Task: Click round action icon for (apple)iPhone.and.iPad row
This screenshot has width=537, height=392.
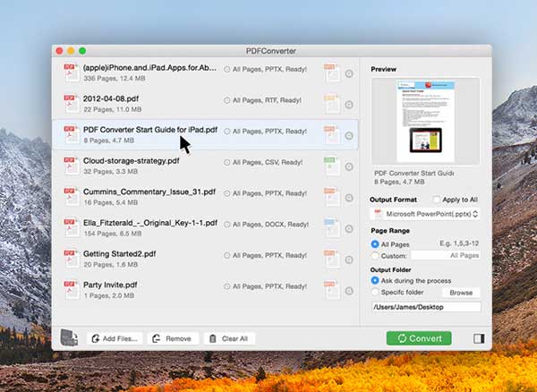Action: coord(349,73)
